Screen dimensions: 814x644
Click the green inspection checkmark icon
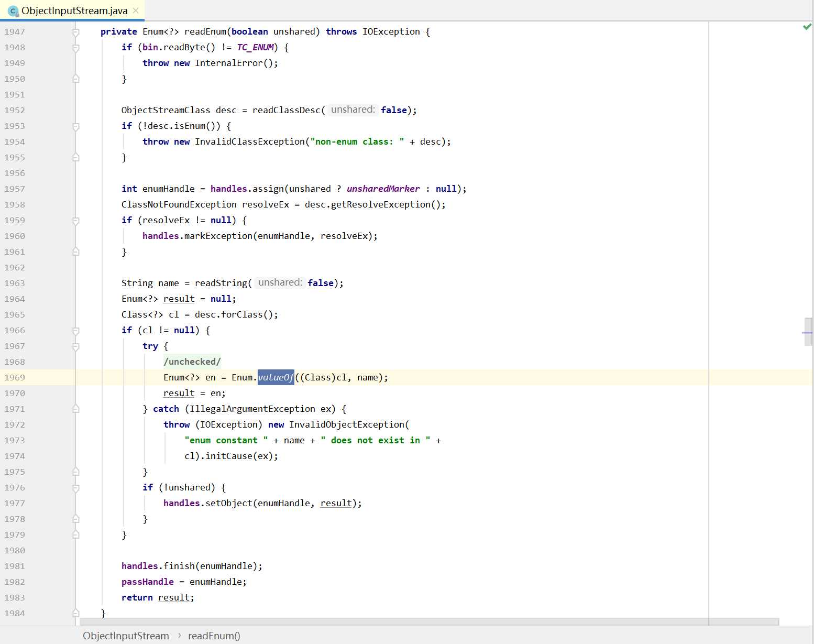pyautogui.click(x=807, y=27)
